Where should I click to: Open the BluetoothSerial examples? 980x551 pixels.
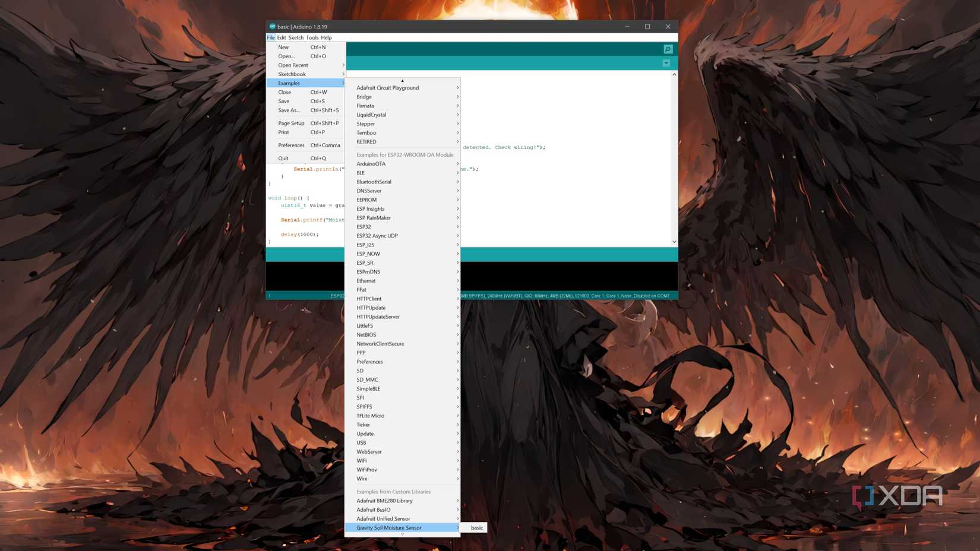[x=403, y=182]
